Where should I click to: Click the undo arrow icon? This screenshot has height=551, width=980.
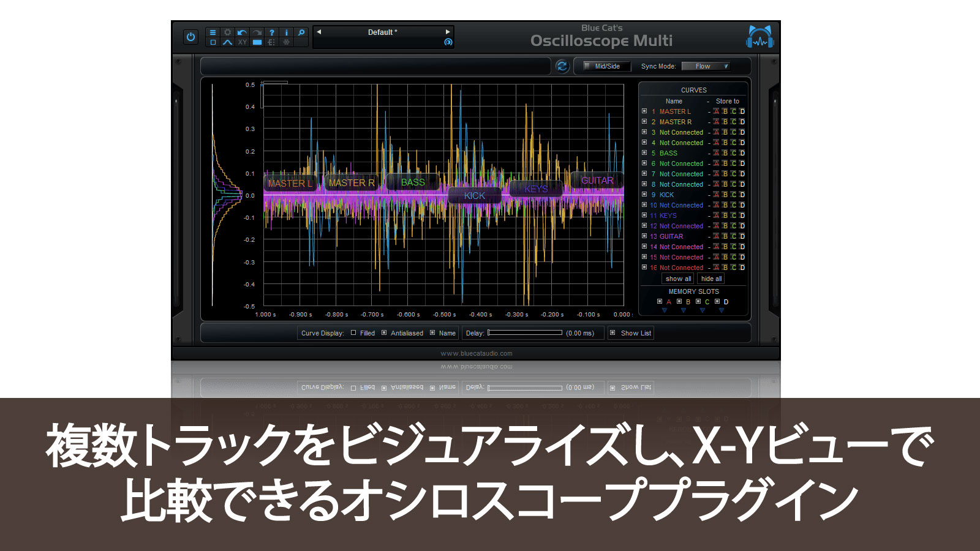tap(242, 32)
